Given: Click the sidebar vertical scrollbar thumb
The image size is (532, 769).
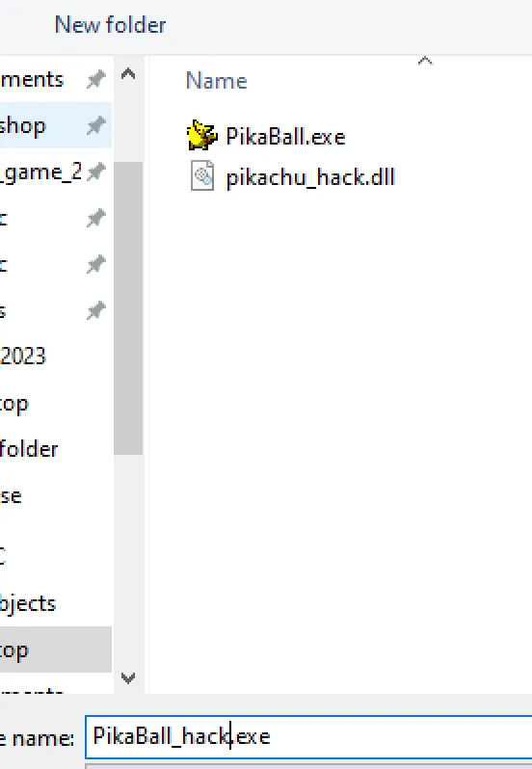Looking at the screenshot, I should pyautogui.click(x=128, y=308).
